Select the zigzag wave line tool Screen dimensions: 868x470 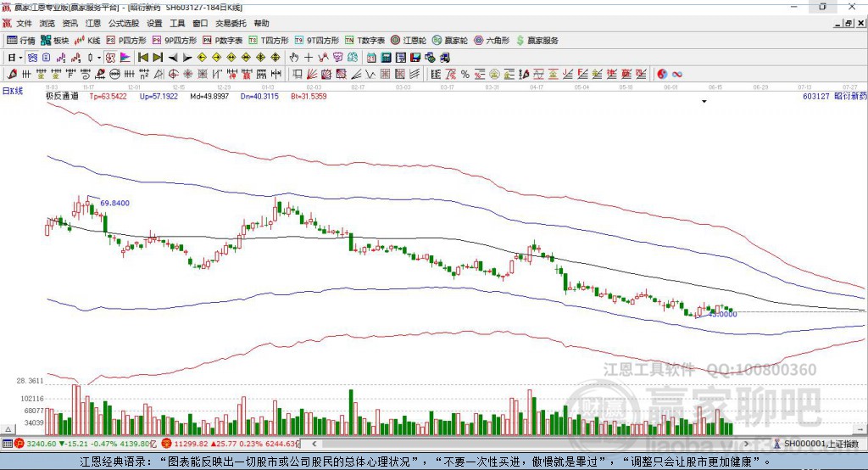(370, 75)
